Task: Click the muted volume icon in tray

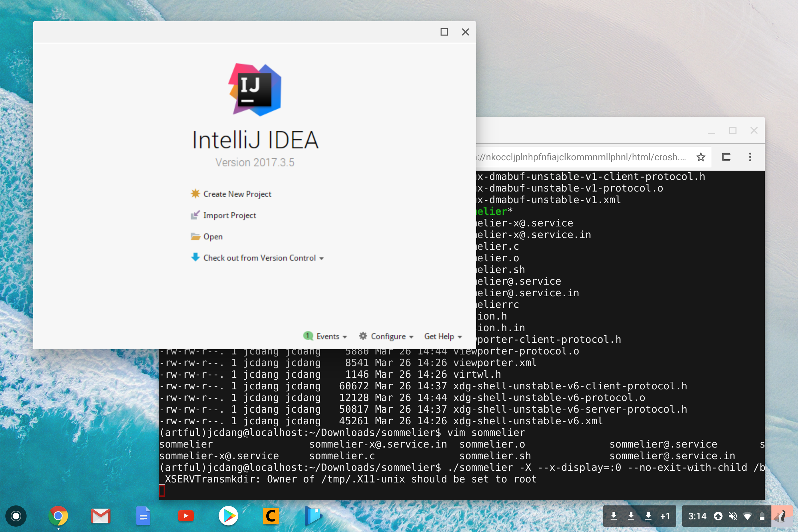Action: [732, 516]
